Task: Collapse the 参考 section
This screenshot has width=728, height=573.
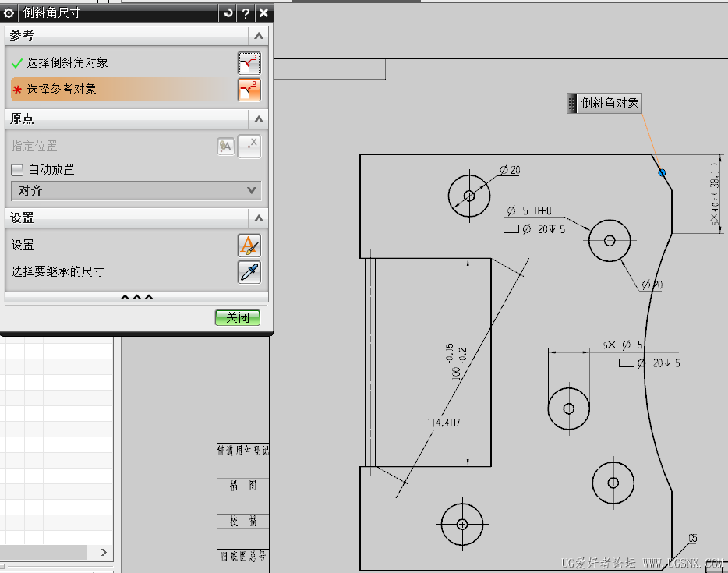Action: pos(258,36)
